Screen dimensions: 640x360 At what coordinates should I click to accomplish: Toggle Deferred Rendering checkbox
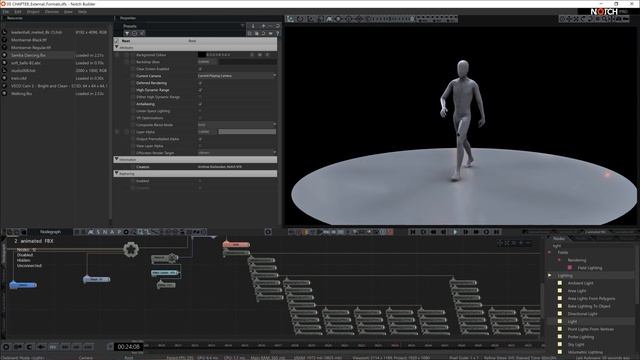200,83
